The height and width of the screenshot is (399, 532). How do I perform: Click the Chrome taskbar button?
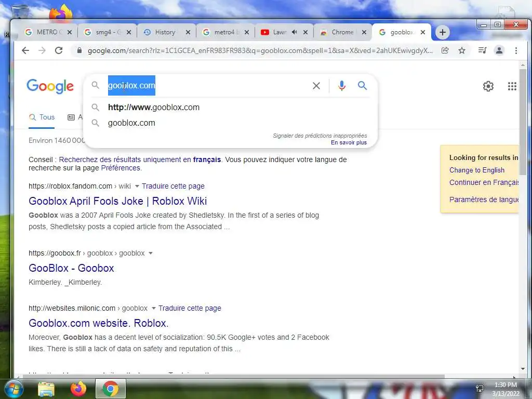click(x=111, y=389)
